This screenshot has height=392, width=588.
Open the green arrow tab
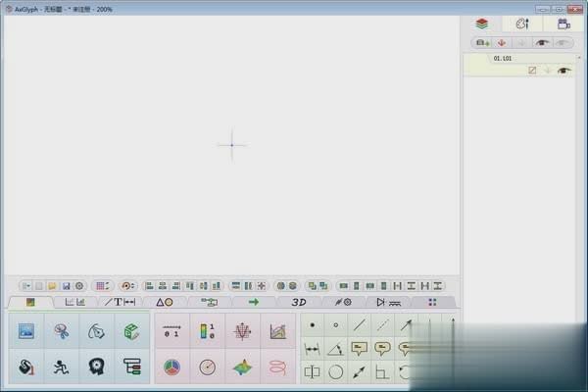tap(254, 302)
